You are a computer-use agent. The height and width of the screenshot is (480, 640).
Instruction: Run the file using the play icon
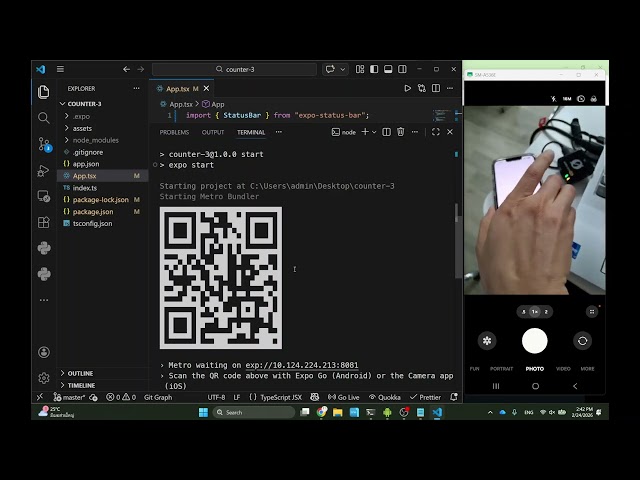click(x=407, y=88)
